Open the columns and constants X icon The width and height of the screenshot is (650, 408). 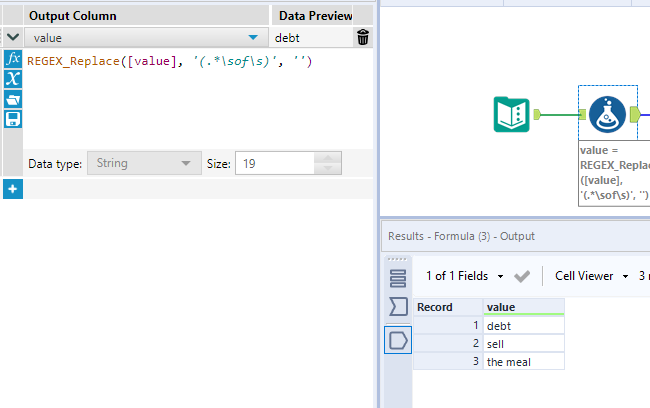click(x=13, y=79)
